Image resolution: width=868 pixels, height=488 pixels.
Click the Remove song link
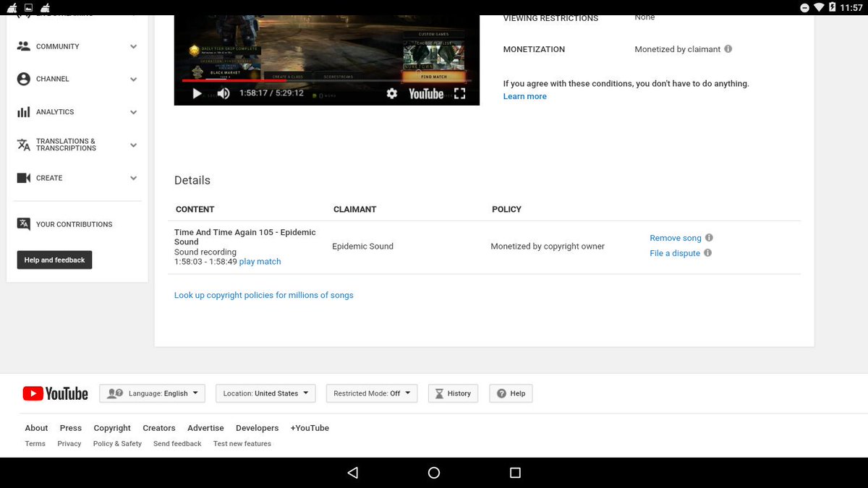pos(676,238)
